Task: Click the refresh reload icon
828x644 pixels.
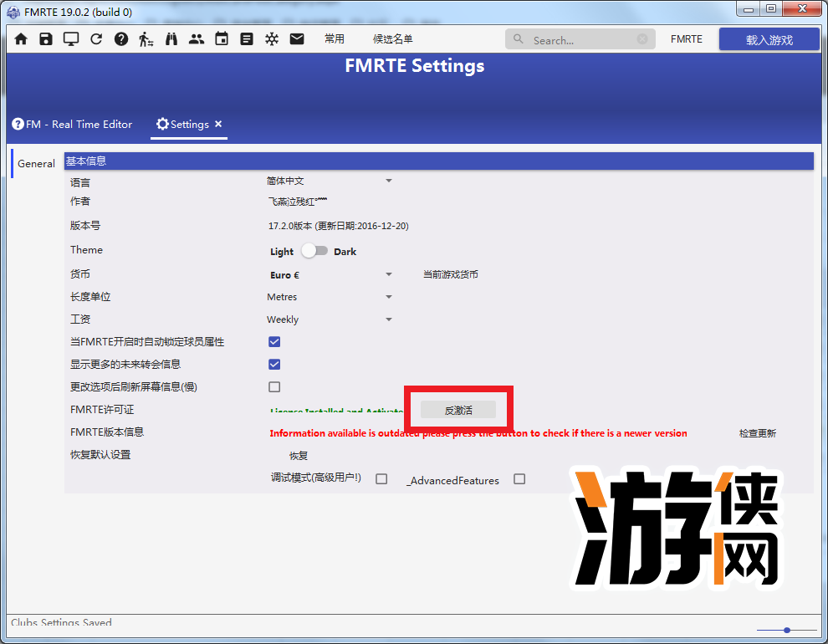Action: pos(96,39)
